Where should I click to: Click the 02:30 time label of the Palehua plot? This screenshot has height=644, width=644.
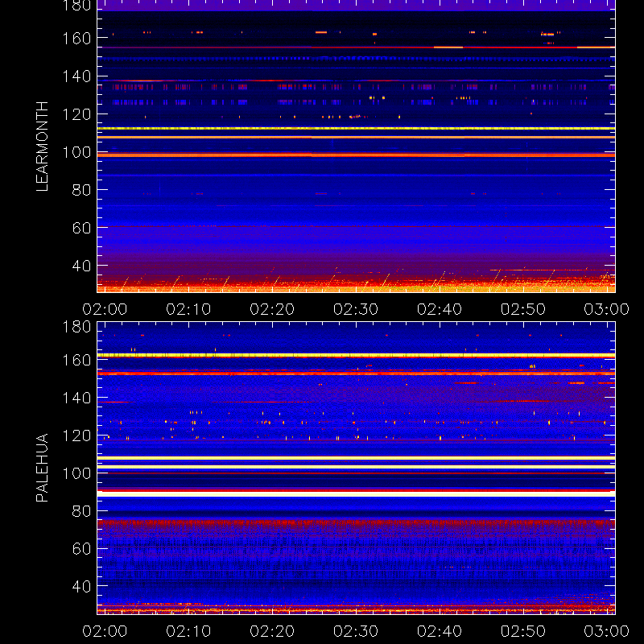(356, 631)
